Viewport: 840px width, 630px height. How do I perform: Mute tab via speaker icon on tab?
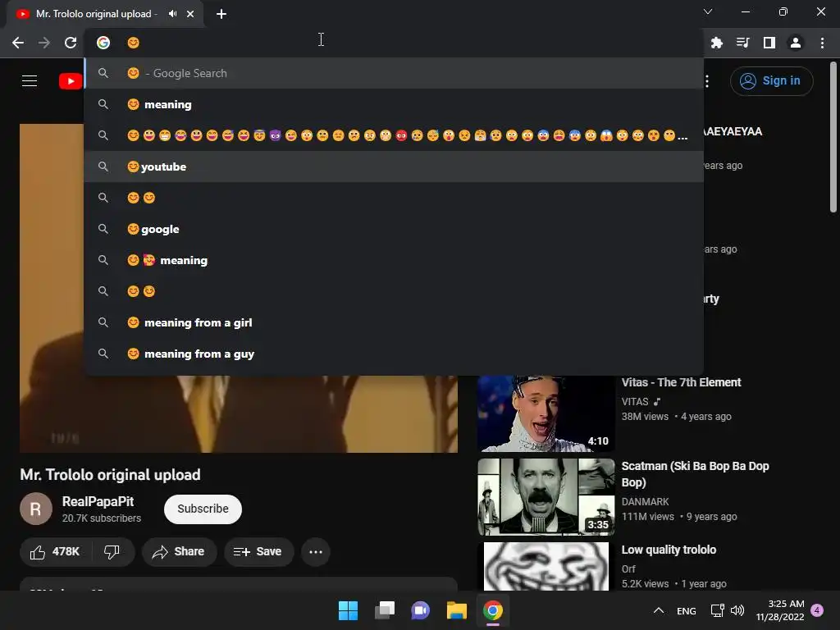172,14
